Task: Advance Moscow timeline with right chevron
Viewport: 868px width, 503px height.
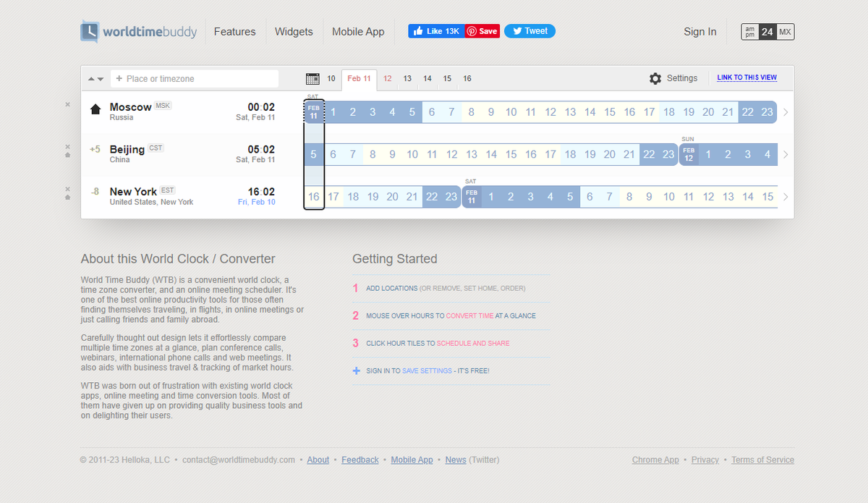Action: (786, 112)
